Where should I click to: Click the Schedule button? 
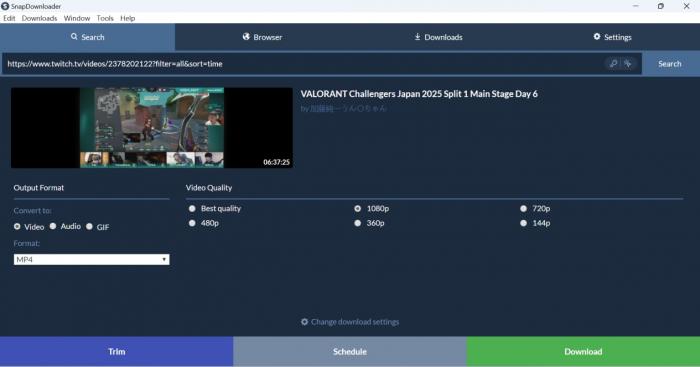pos(350,351)
